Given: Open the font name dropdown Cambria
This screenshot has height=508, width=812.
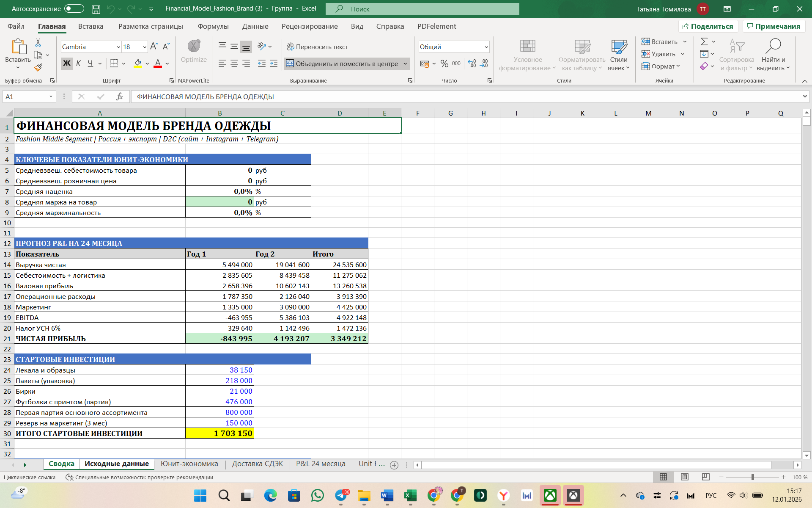Looking at the screenshot, I should click(x=118, y=47).
